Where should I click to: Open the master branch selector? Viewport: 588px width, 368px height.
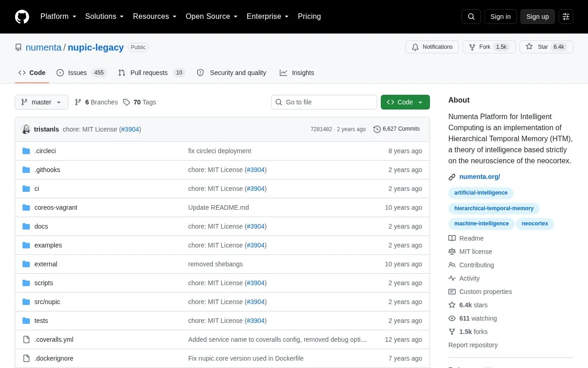[41, 102]
